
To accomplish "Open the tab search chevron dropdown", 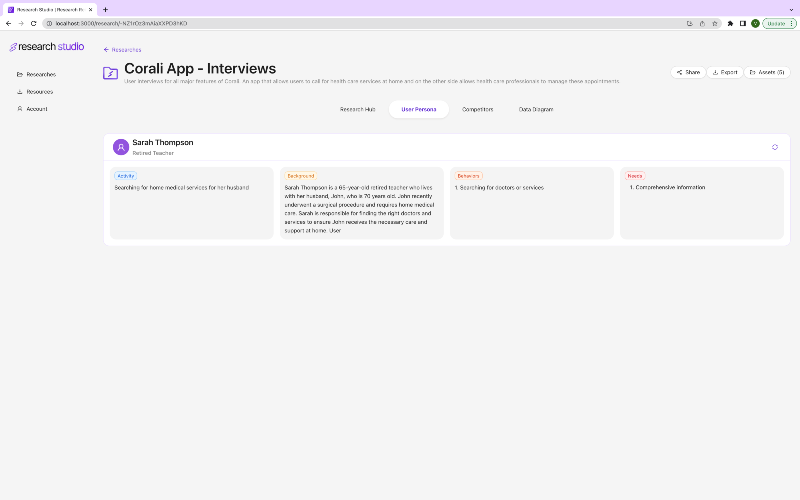I will [791, 10].
